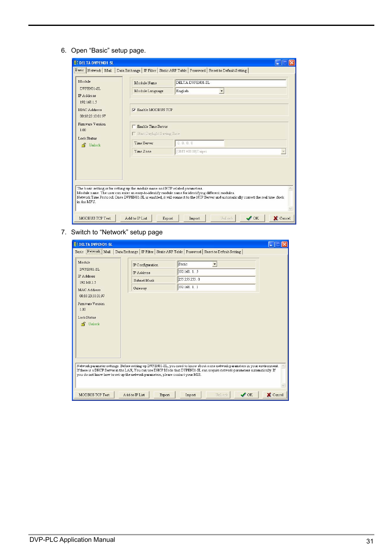The image size is (392, 555).
Task: Toggle Start Daylight Saving Time checkbox
Action: (x=134, y=134)
